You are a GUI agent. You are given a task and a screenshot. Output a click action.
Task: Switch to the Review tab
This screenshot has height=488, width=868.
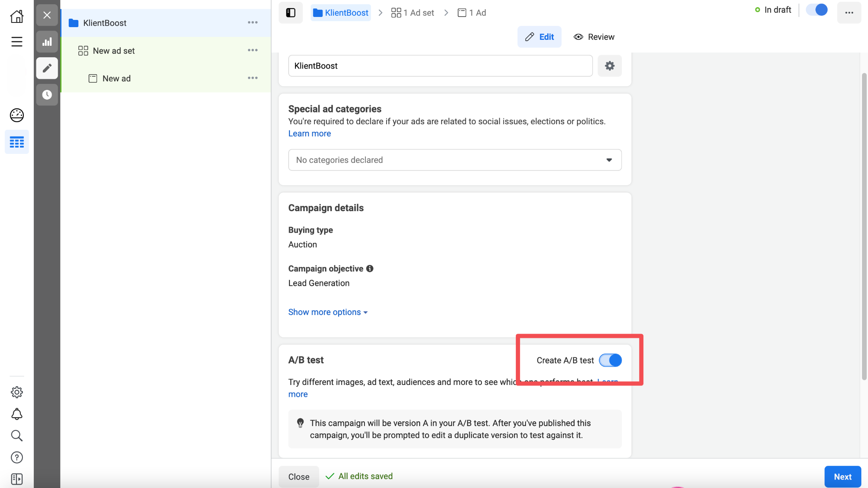(594, 37)
